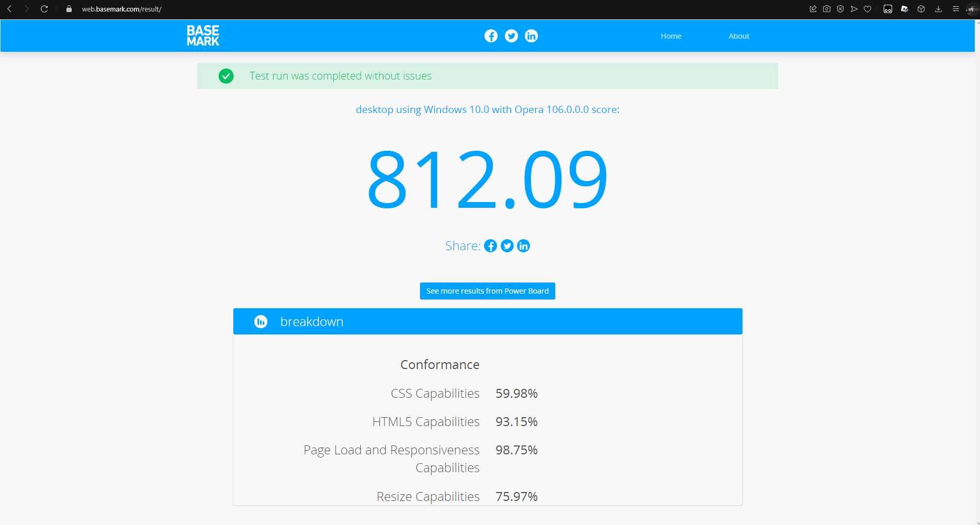Click the 93.15% value

pos(517,422)
